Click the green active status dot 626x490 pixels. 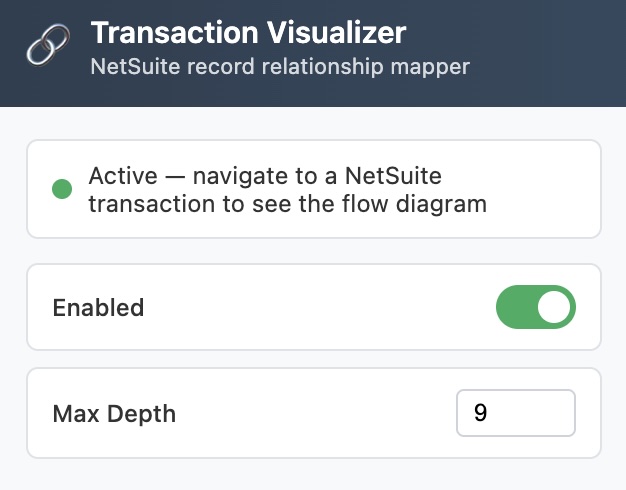point(62,188)
